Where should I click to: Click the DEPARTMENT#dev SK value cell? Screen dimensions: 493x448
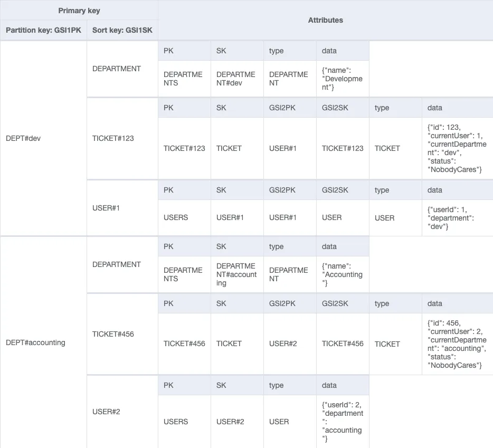pos(236,79)
